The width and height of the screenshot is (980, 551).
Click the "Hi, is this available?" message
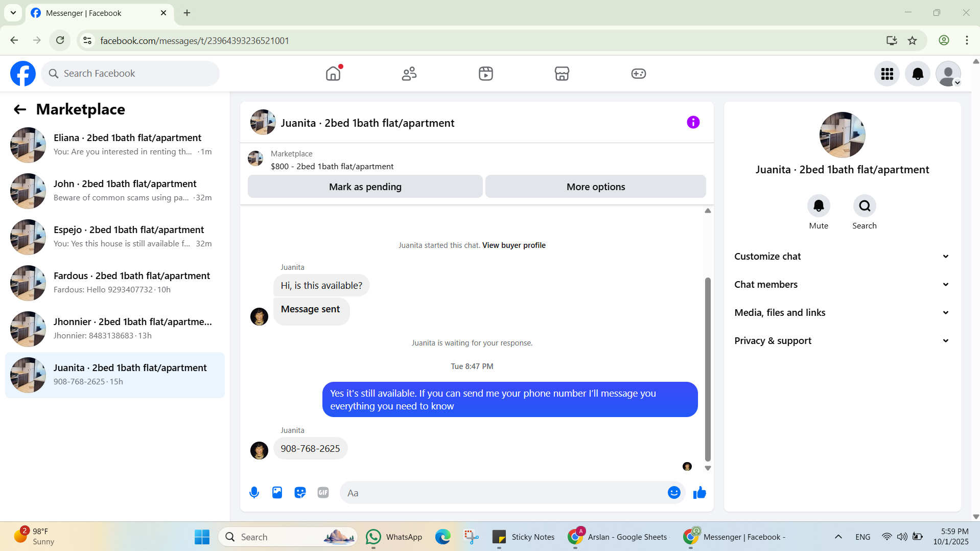321,286
